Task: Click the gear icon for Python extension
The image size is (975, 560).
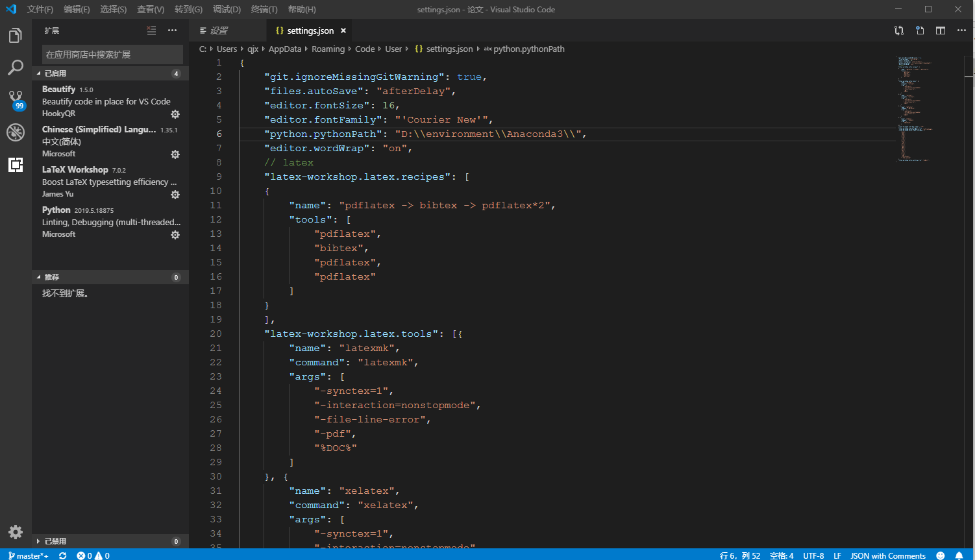Action: click(x=175, y=235)
